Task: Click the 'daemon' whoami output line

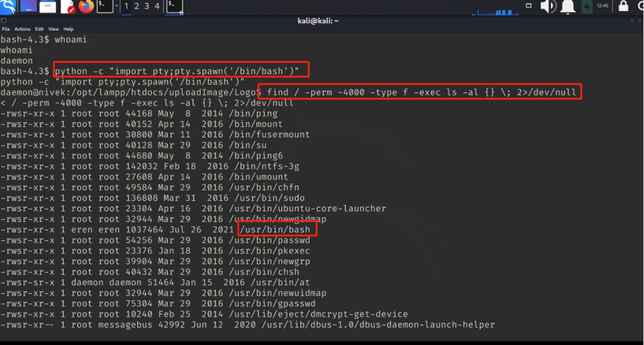Action: tap(16, 61)
